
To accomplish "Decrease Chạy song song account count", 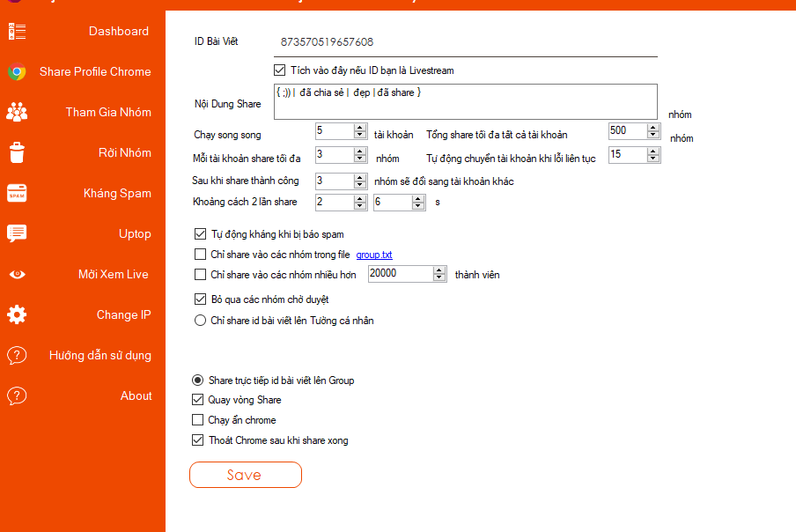I will [x=360, y=135].
